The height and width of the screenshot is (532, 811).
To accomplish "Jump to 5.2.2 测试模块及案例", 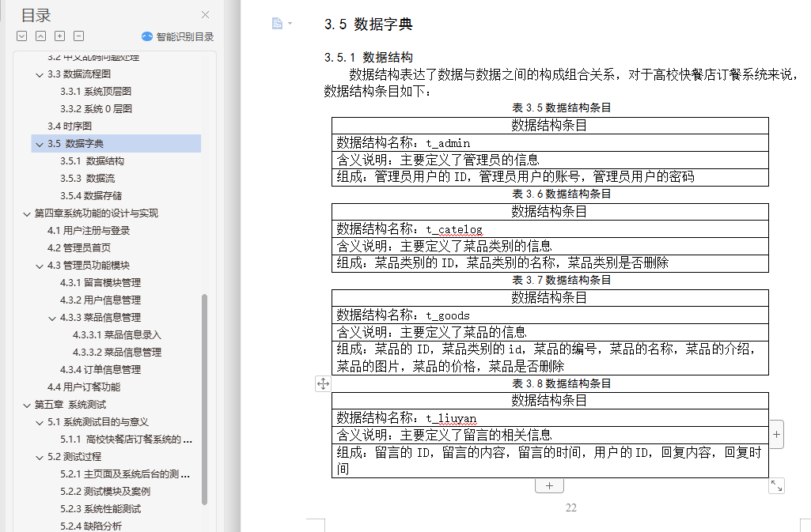I will click(x=105, y=492).
